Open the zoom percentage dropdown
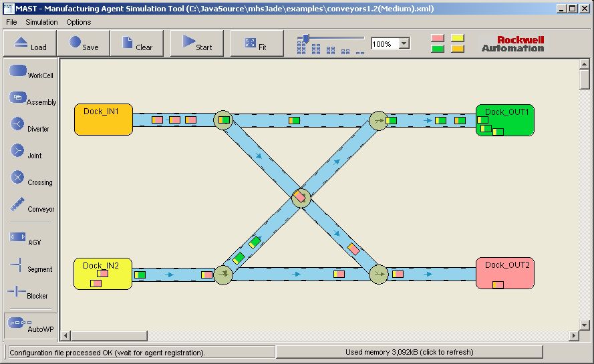This screenshot has width=594, height=364. [x=404, y=43]
